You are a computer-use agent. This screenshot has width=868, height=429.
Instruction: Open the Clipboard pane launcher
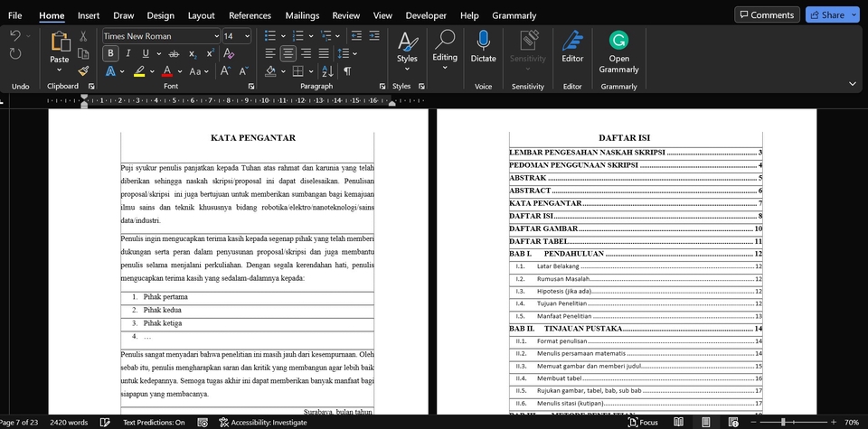[91, 86]
